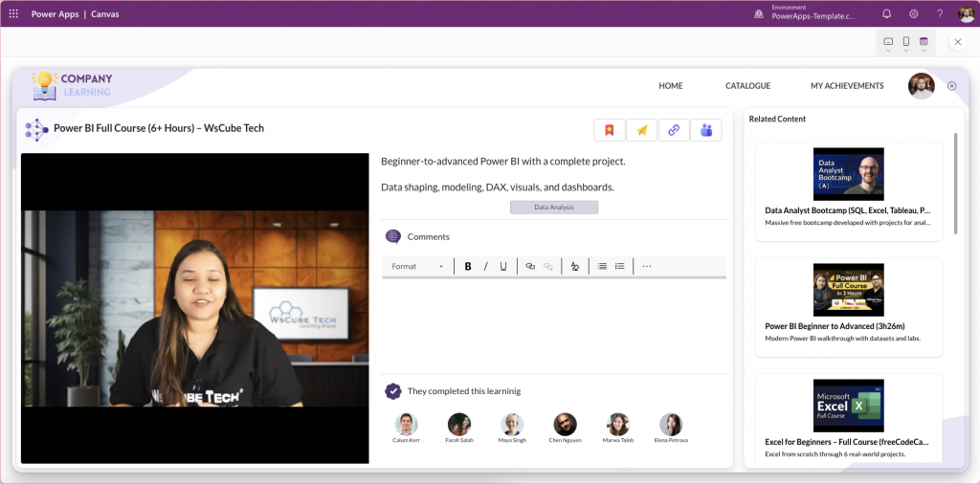Click the 'Massive free bootcamp' description text
Viewport: 980px width, 484px height.
pyautogui.click(x=849, y=222)
